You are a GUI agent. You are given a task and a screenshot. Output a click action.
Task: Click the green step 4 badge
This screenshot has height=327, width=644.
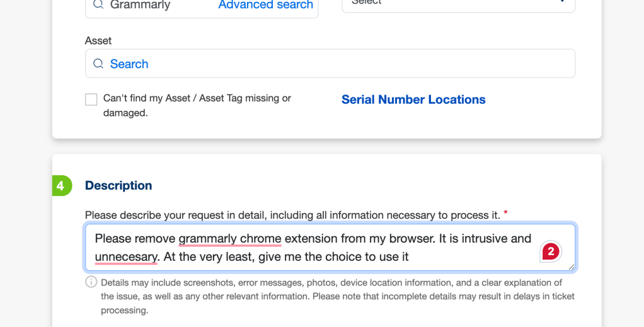pyautogui.click(x=61, y=186)
